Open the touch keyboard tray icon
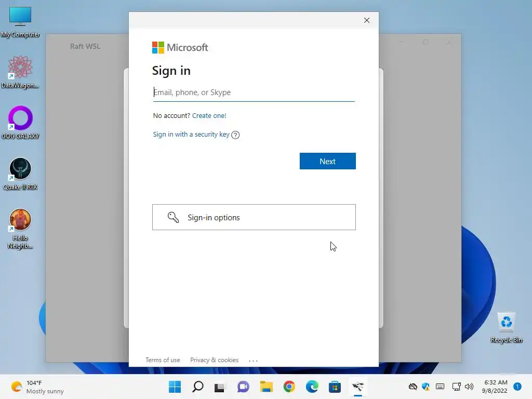 [x=440, y=387]
